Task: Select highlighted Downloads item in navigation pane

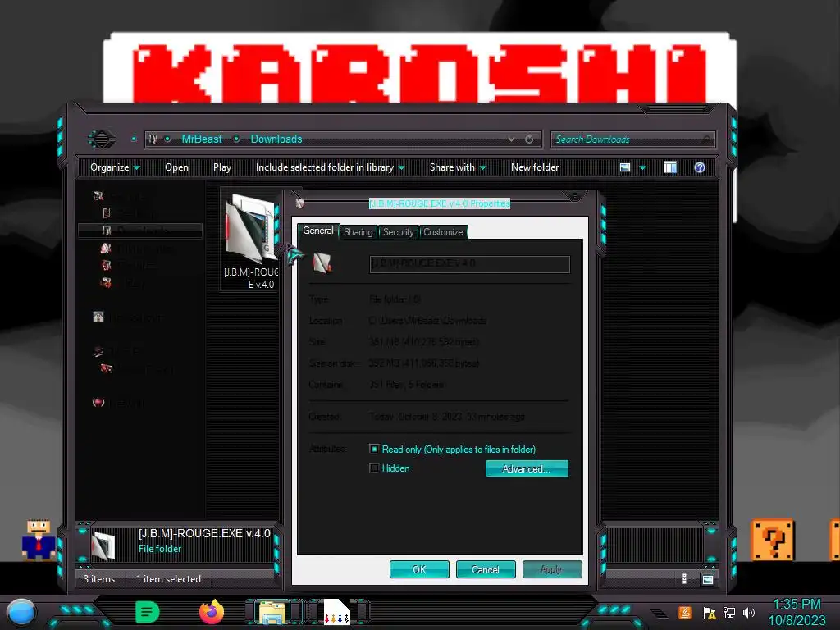Action: pyautogui.click(x=140, y=231)
